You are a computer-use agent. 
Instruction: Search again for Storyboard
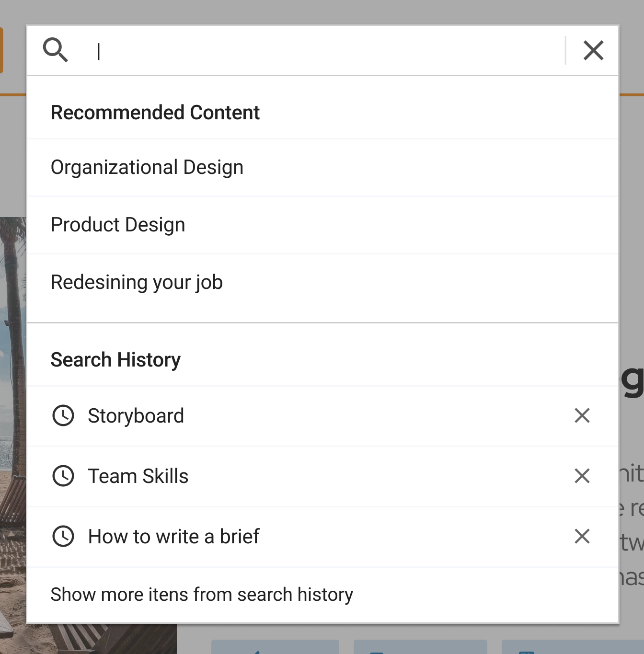pyautogui.click(x=136, y=416)
